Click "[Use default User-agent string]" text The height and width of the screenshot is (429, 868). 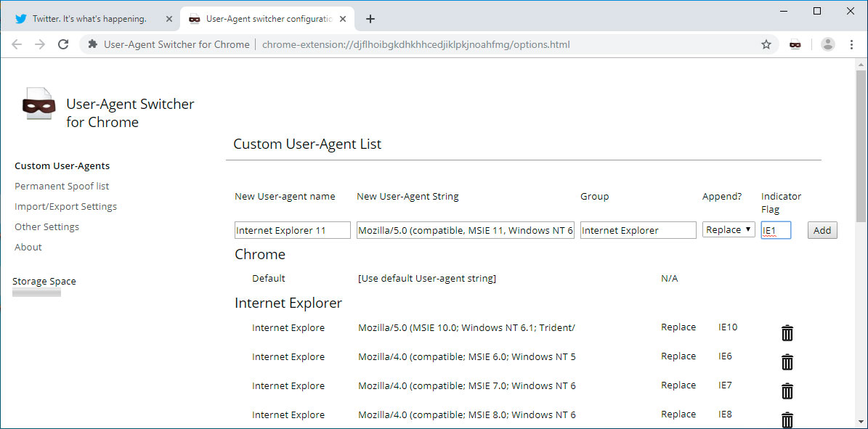click(x=427, y=279)
